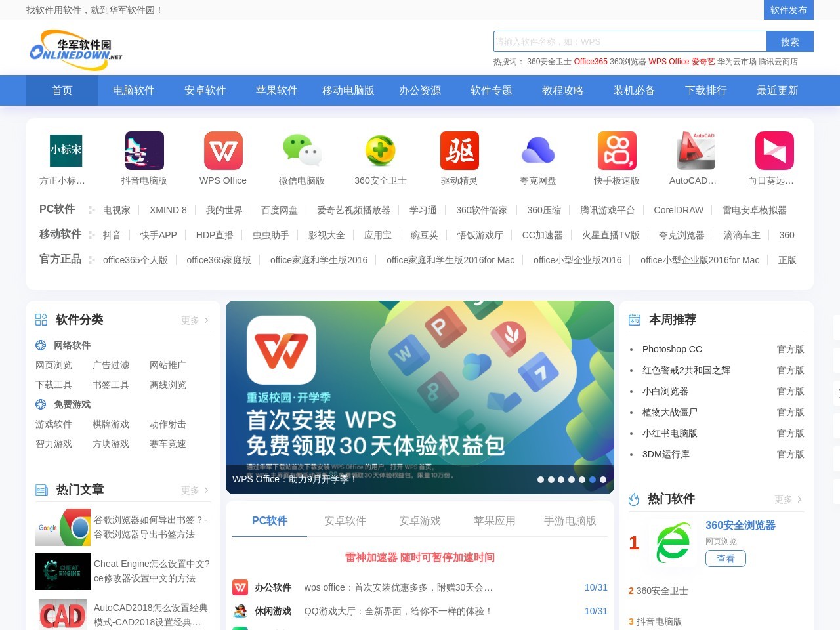The height and width of the screenshot is (630, 840).
Task: Click the 本周推荐 calendar icon
Action: coord(635,320)
